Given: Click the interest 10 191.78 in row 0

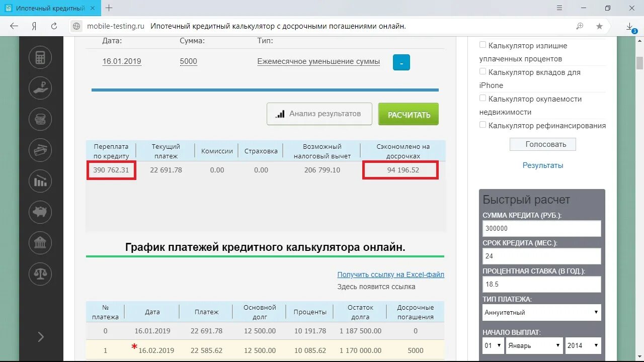Looking at the screenshot, I should point(310,331).
